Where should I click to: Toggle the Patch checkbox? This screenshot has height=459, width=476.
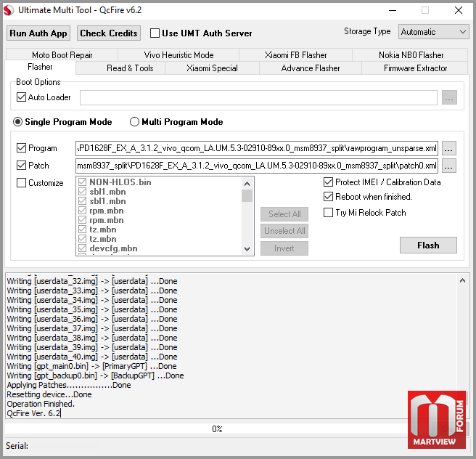point(21,166)
